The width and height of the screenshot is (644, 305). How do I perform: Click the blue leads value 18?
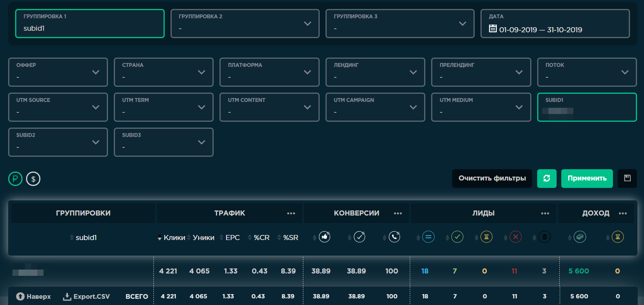[425, 271]
